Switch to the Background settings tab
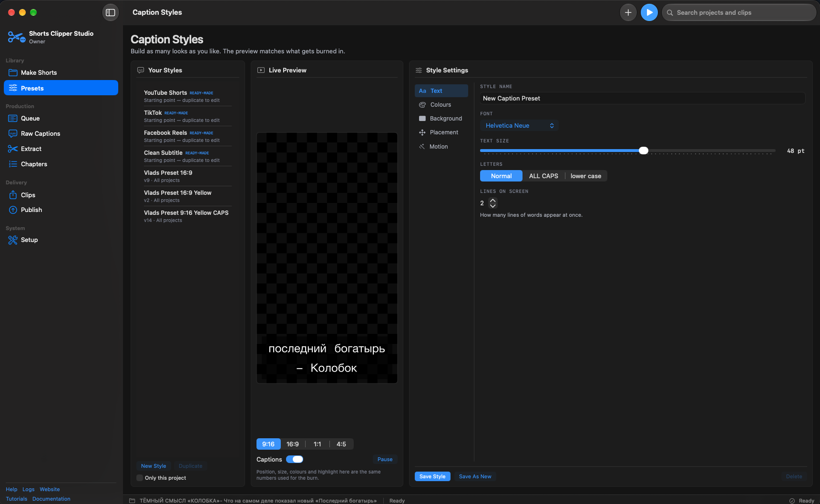The image size is (820, 504). pos(441,119)
